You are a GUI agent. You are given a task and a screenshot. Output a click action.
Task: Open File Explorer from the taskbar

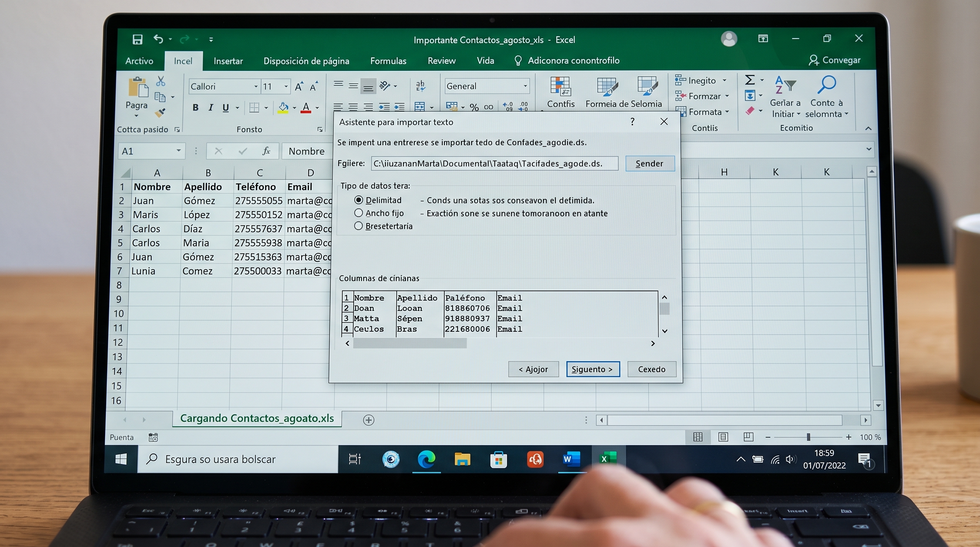(x=462, y=459)
